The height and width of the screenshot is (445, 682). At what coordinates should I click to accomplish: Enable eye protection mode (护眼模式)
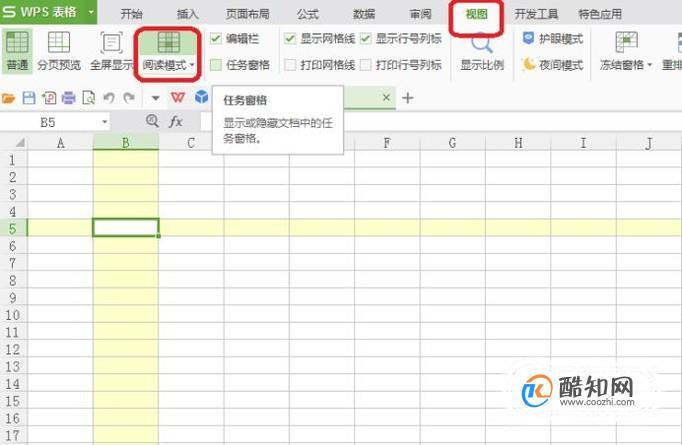coord(553,39)
